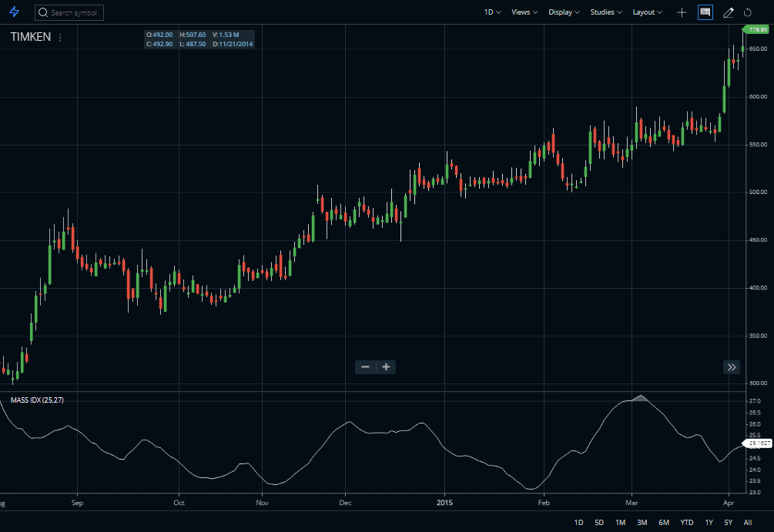Image resolution: width=774 pixels, height=532 pixels.
Task: Click the Mar label on the time axis
Action: [x=632, y=503]
